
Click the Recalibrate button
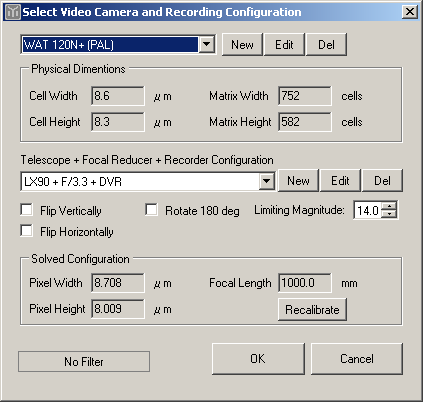point(312,310)
